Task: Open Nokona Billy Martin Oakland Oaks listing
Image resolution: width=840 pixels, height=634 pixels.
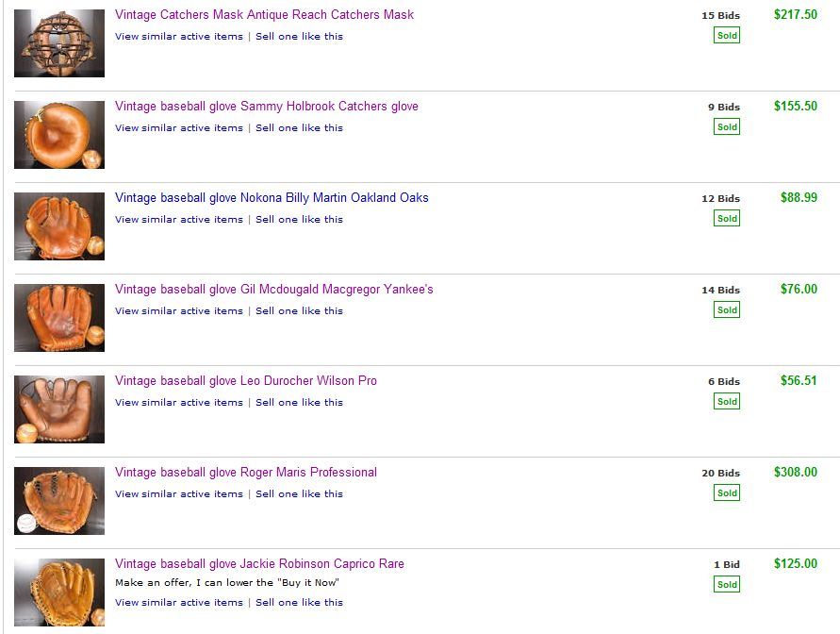Action: (272, 198)
